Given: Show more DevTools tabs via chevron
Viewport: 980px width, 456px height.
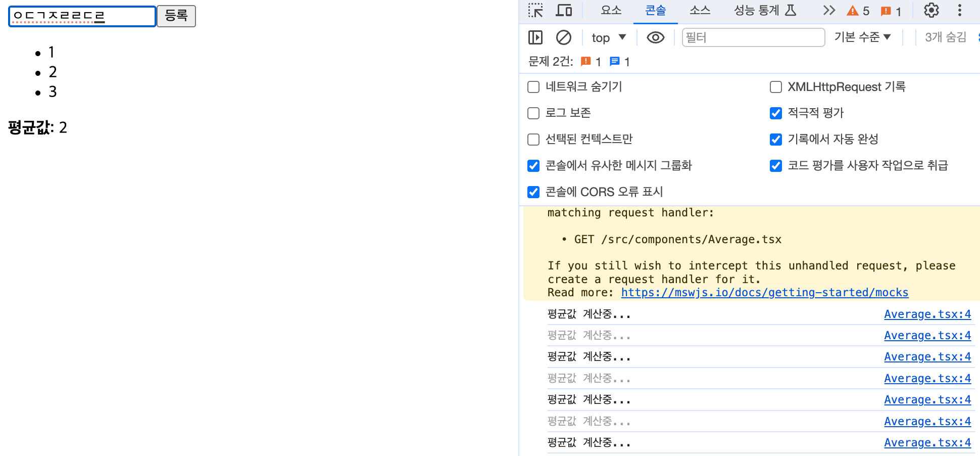Looking at the screenshot, I should pyautogui.click(x=828, y=10).
